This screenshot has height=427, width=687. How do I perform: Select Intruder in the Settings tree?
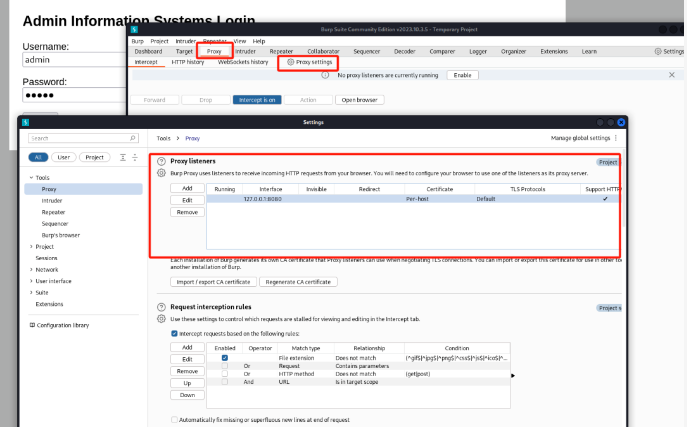click(x=52, y=201)
